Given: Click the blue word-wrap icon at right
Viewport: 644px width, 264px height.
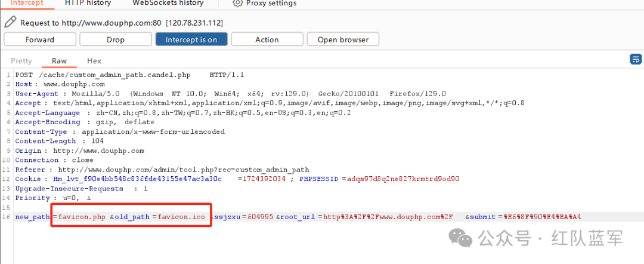Looking at the screenshot, I should 636,60.
